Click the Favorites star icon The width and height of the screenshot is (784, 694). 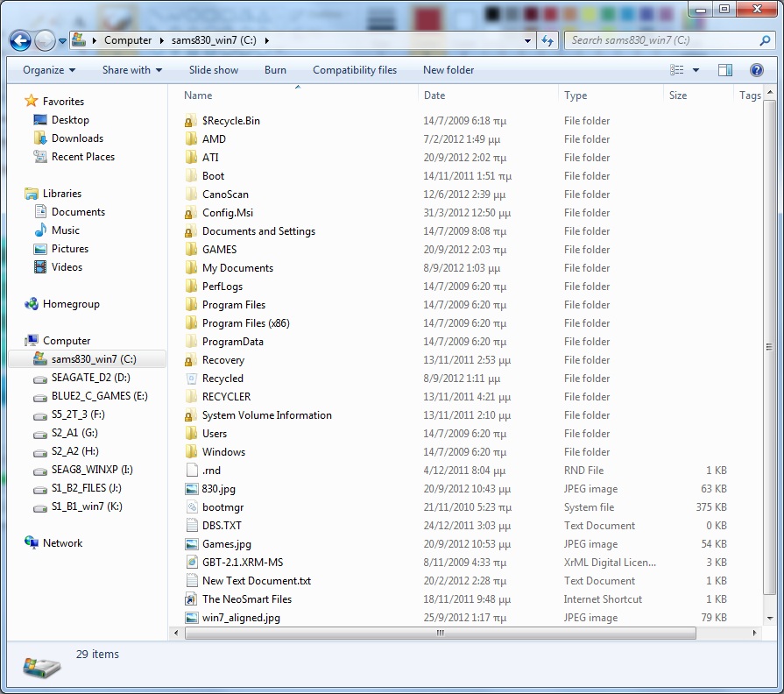[x=31, y=101]
